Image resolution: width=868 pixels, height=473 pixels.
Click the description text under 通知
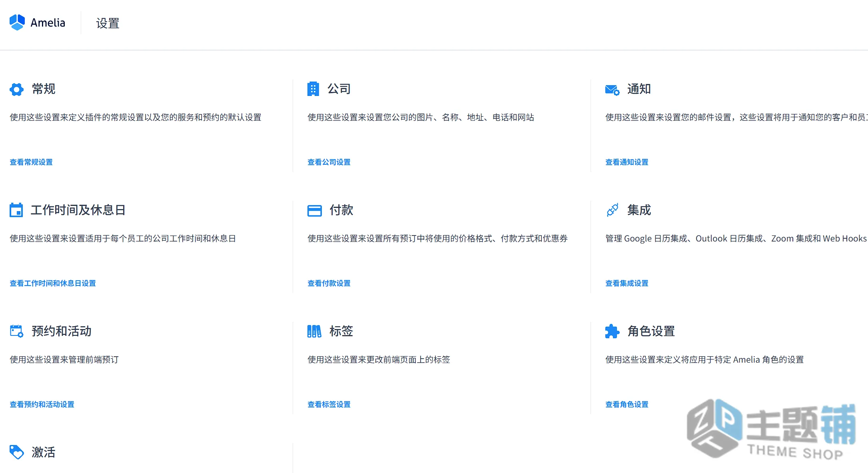click(736, 117)
